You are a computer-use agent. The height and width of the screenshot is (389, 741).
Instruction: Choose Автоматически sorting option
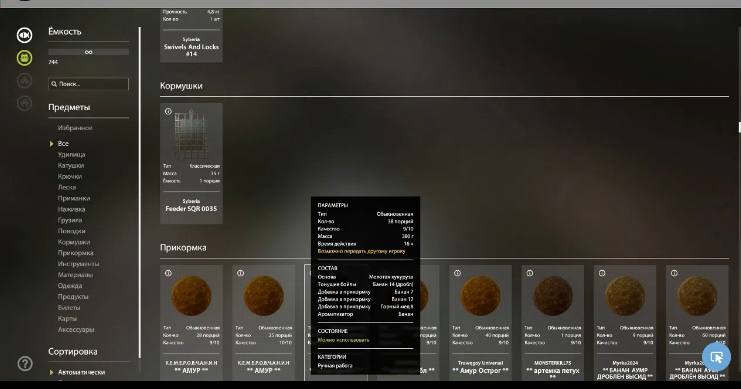pyautogui.click(x=81, y=372)
